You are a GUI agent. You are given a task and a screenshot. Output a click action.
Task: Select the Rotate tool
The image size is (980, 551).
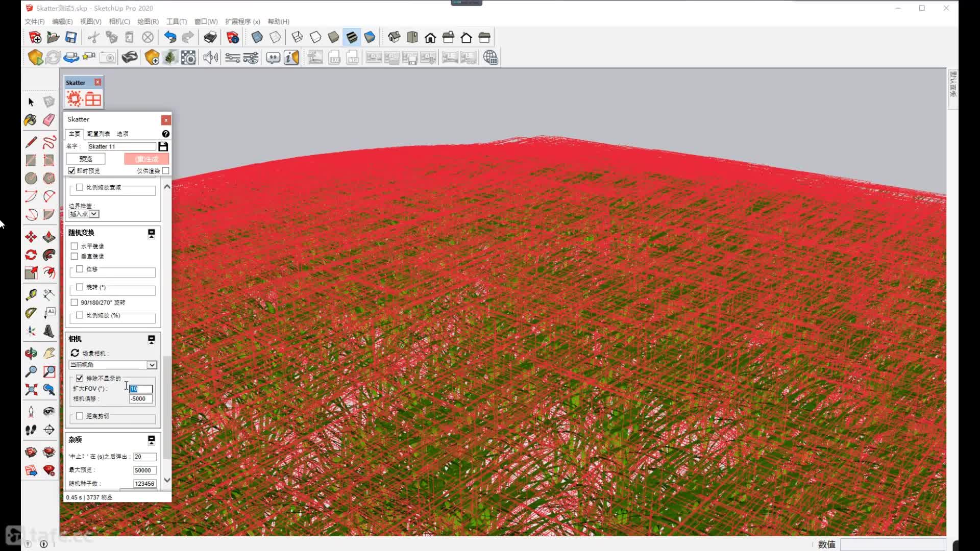click(x=31, y=255)
